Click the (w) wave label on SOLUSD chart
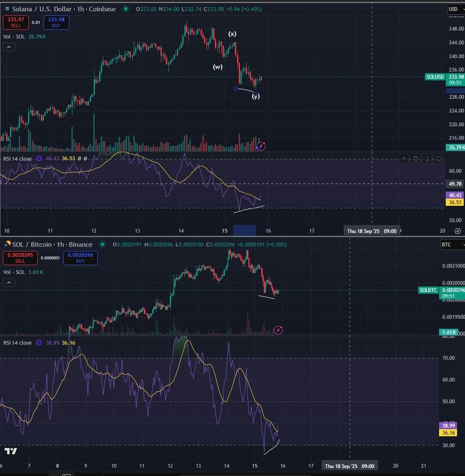This screenshot has width=465, height=476. (218, 67)
